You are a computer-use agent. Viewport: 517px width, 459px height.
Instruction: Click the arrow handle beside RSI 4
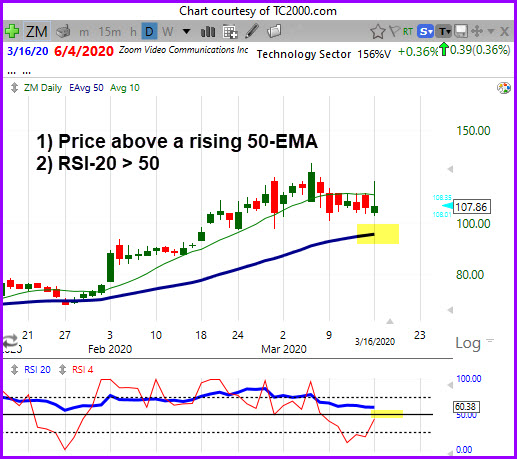point(62,370)
